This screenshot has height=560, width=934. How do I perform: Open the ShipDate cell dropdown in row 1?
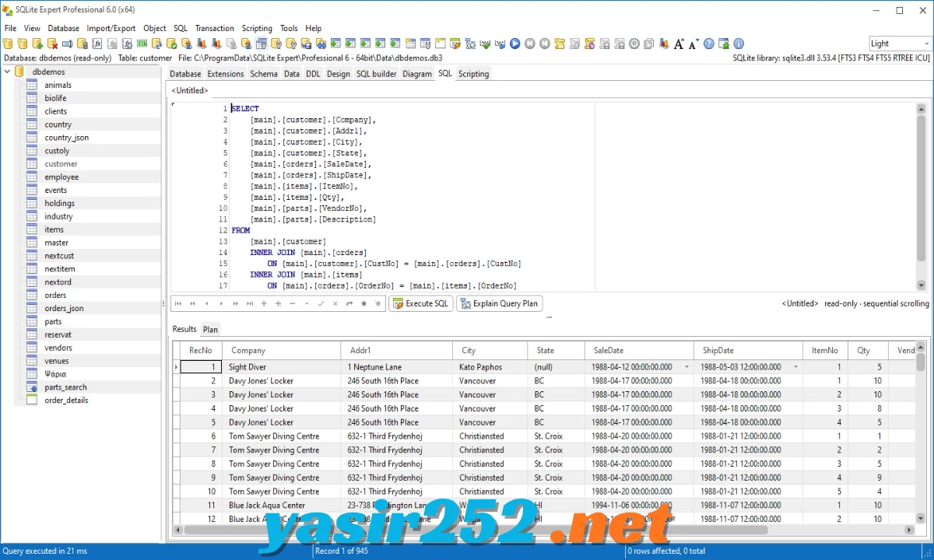click(795, 366)
